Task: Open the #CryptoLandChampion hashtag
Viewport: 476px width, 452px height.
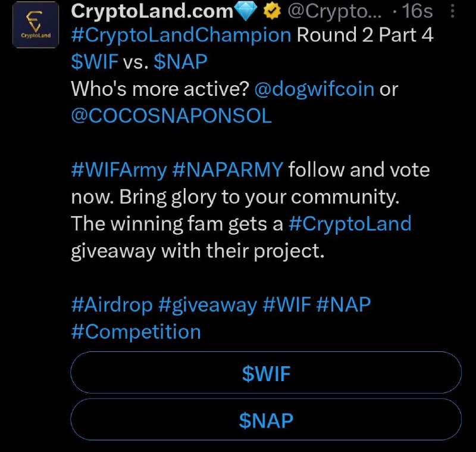Action: [x=181, y=35]
